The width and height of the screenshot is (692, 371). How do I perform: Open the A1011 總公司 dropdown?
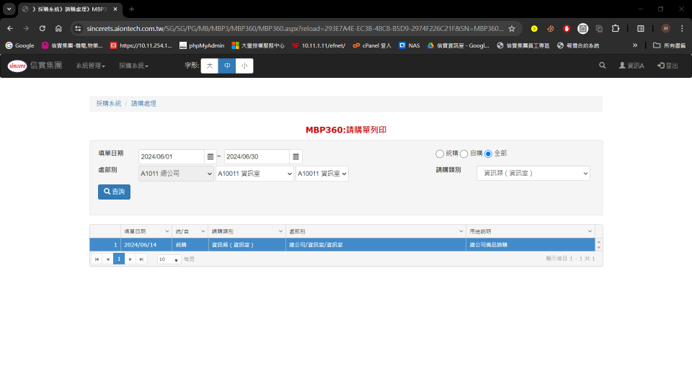pyautogui.click(x=176, y=174)
